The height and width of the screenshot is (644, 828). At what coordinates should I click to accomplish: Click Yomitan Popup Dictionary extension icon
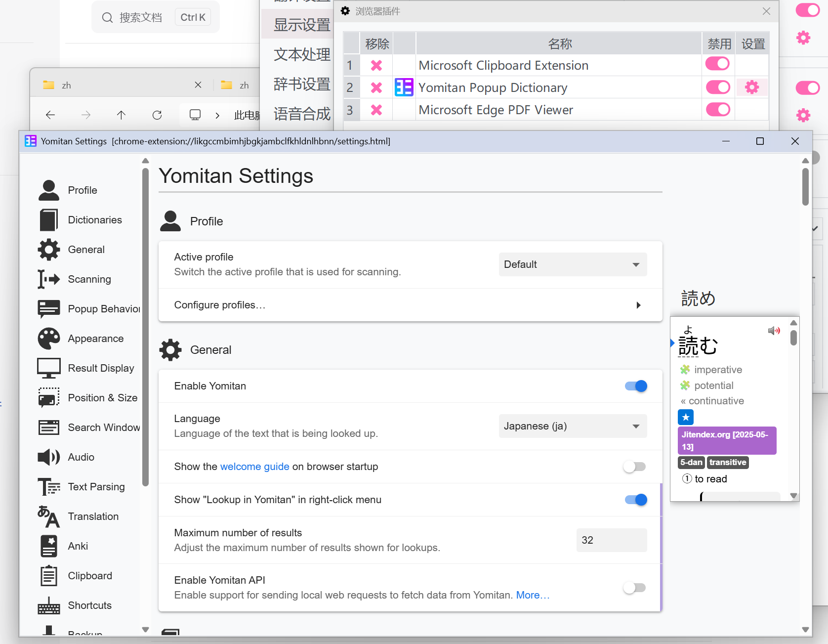[x=404, y=87]
